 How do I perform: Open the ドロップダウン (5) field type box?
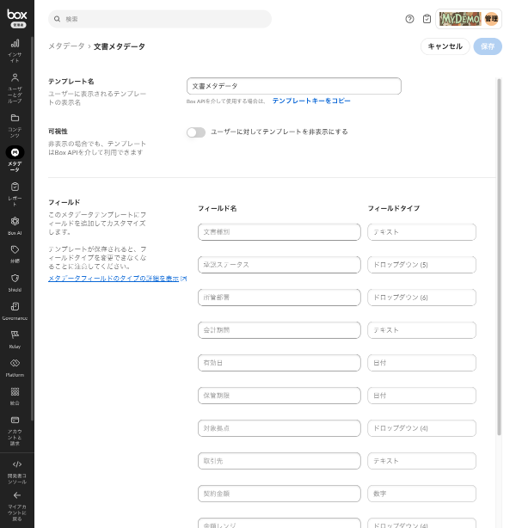(x=422, y=265)
